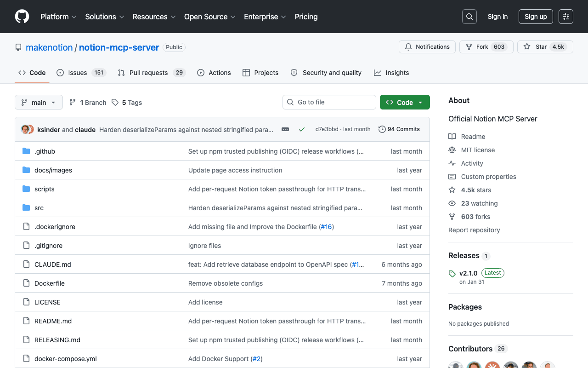Switch to the Actions tab
Viewport: 588px width, 368px height.
[214, 73]
